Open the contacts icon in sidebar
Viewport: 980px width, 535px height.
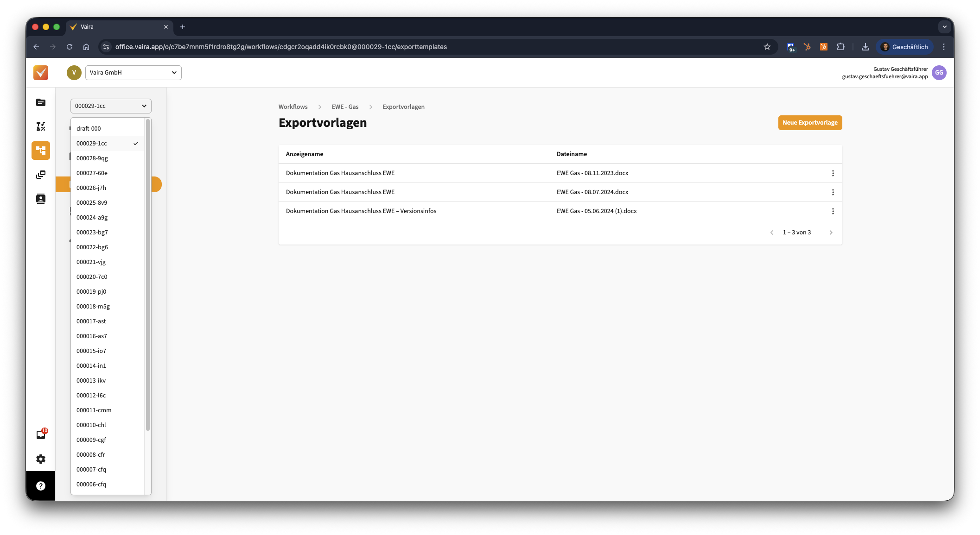(x=41, y=199)
